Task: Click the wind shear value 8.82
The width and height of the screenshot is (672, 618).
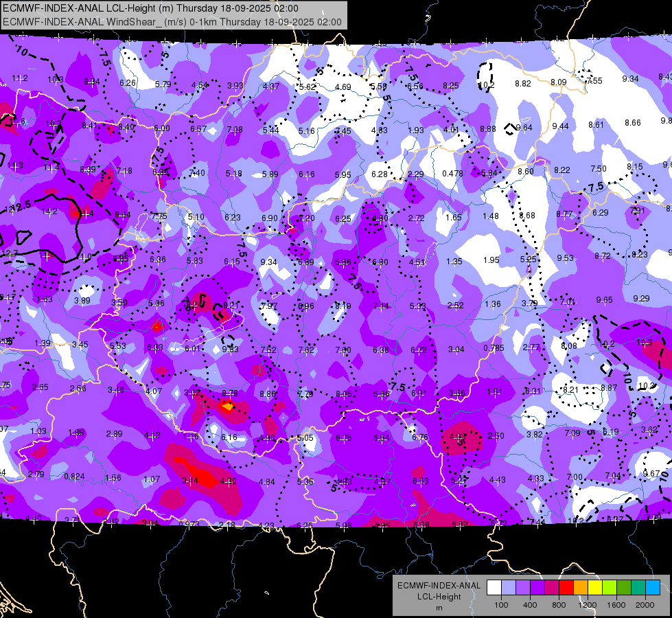Action: [523, 84]
